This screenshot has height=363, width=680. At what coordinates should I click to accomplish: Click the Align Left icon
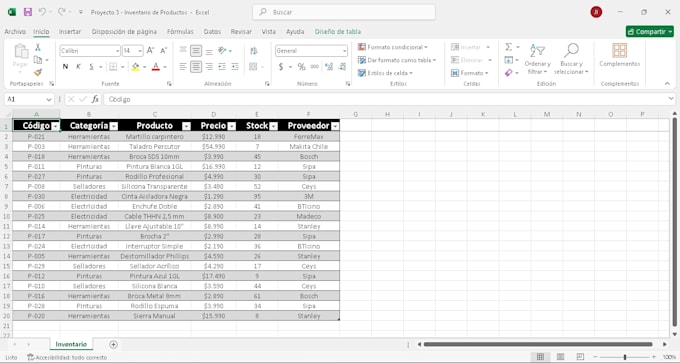(x=183, y=67)
